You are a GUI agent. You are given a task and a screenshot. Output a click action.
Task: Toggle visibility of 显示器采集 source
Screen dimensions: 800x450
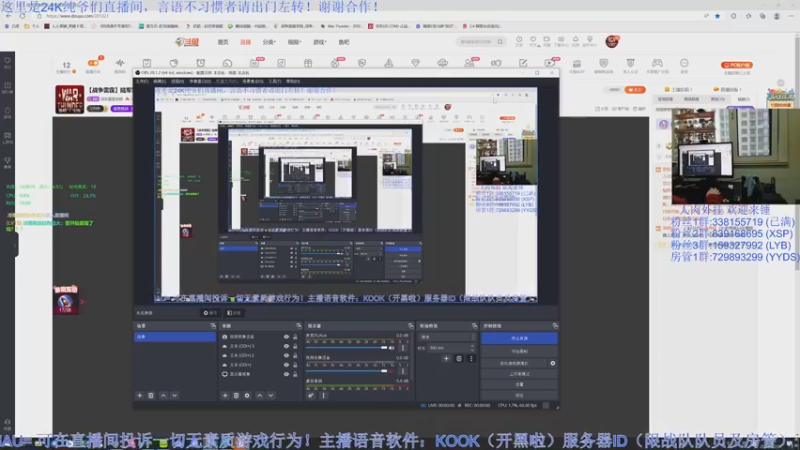pos(286,374)
